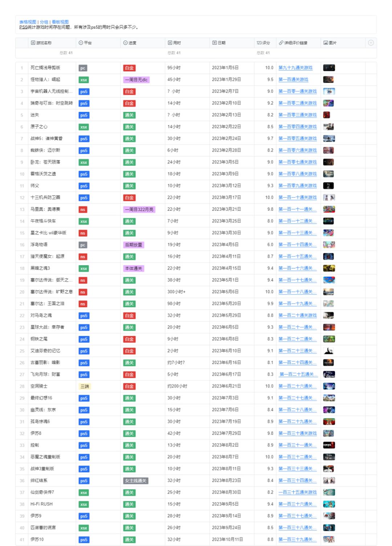This screenshot has width=392, height=546.
Task: Click the 总数 41 summary under 用时
Action: (174, 53)
